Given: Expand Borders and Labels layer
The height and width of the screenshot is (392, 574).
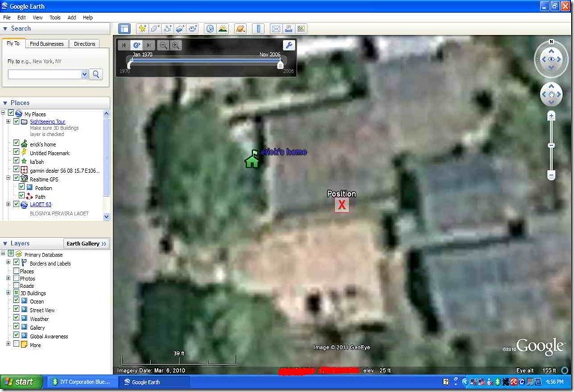Looking at the screenshot, I should tap(8, 262).
